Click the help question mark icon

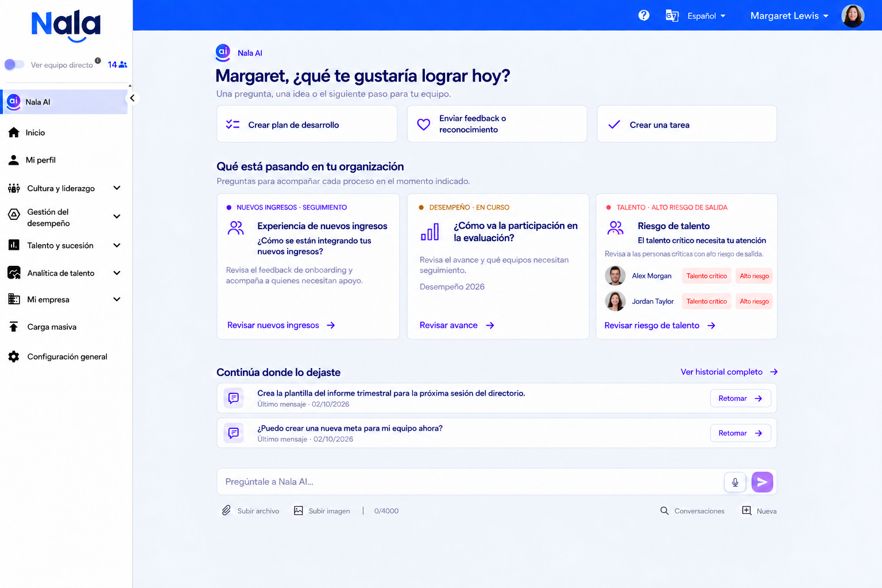pyautogui.click(x=644, y=16)
